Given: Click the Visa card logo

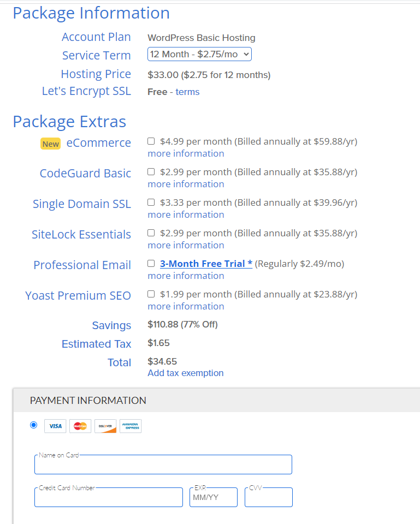Looking at the screenshot, I should [55, 426].
